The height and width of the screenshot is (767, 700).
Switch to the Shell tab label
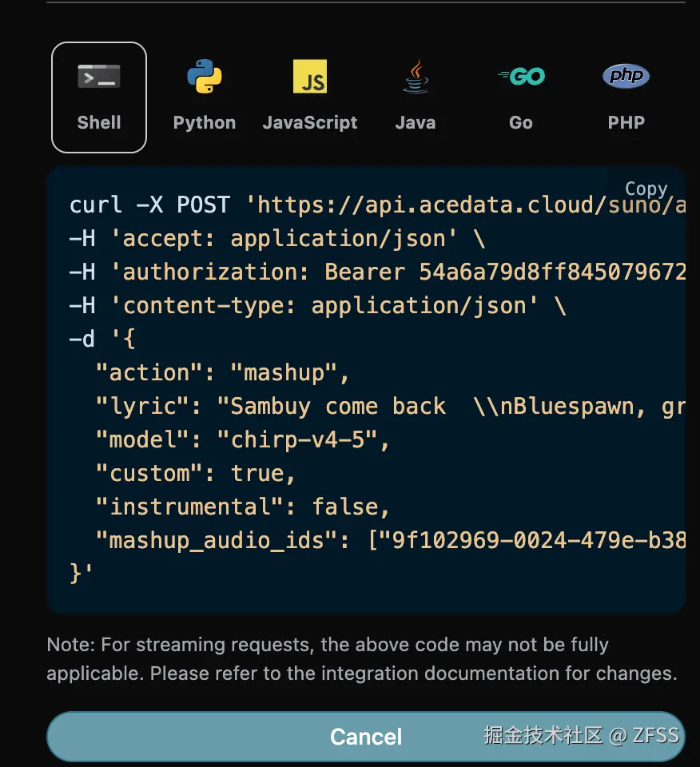coord(99,122)
